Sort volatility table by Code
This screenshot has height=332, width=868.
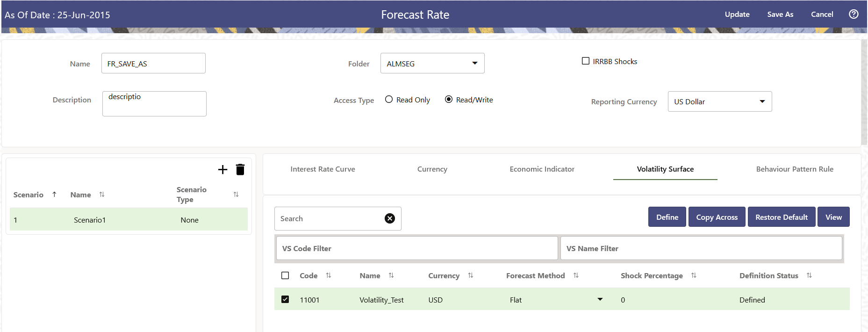[x=329, y=275]
